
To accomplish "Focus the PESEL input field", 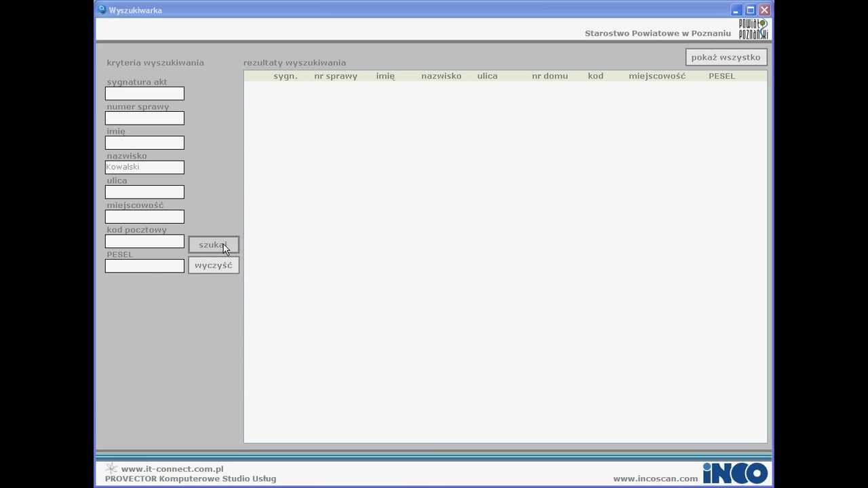I will coord(144,266).
